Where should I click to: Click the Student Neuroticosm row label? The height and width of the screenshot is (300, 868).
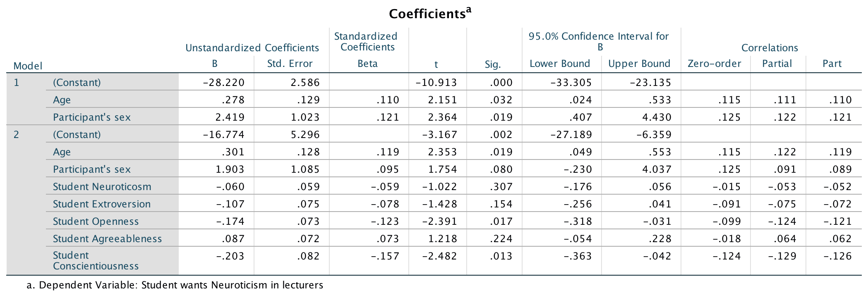102,187
